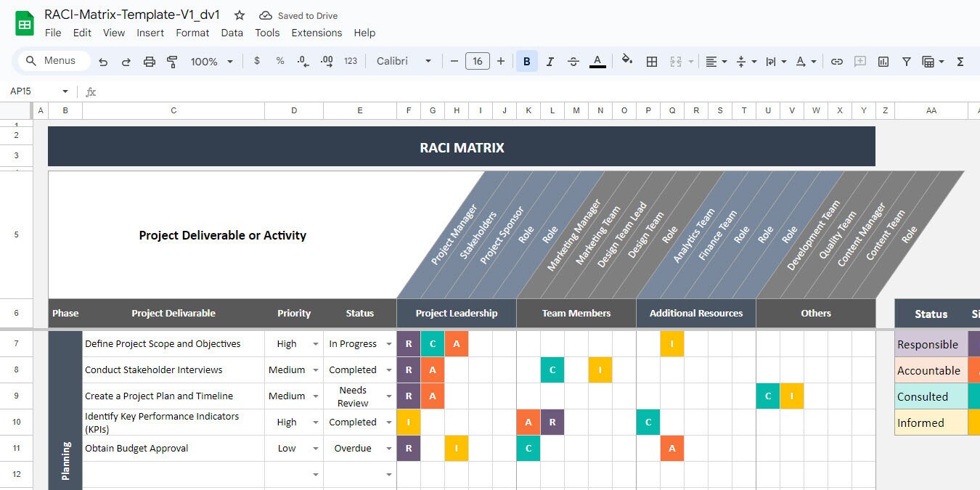Screen dimensions: 980x490
Task: Insert a link using the toolbar icon
Action: (x=836, y=61)
